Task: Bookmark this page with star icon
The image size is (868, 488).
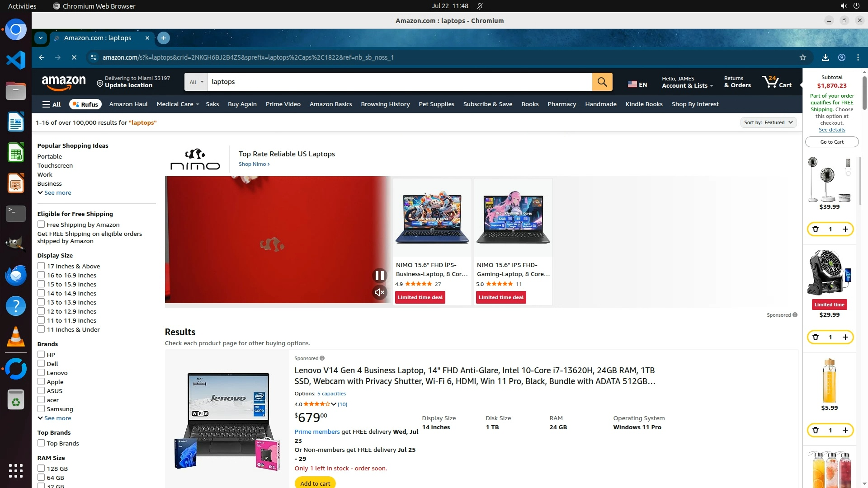Action: tap(802, 57)
